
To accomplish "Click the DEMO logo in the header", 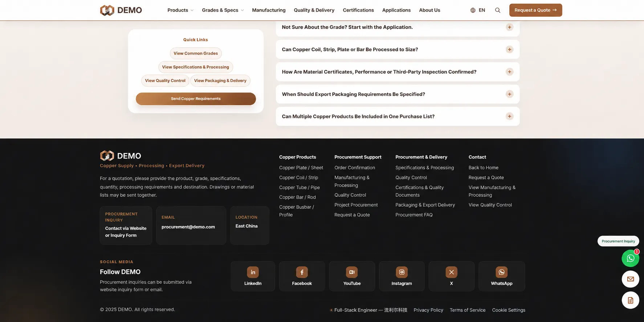I will pyautogui.click(x=121, y=10).
